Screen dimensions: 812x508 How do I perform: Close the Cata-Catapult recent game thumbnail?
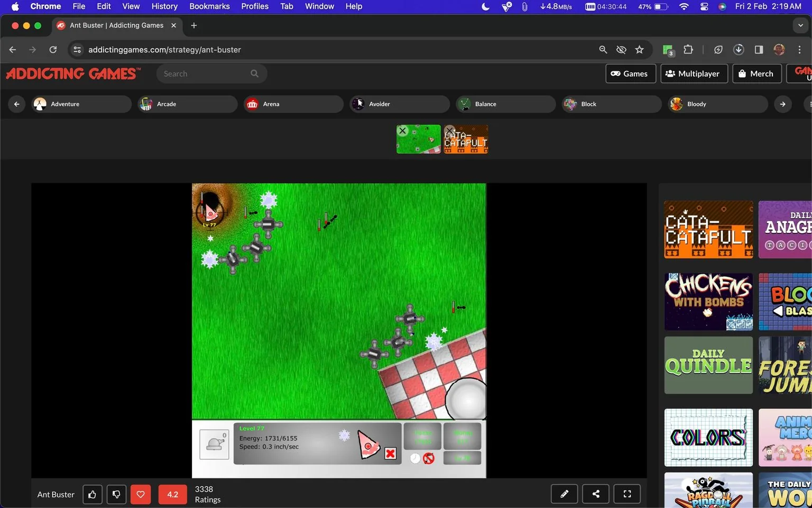[449, 131]
